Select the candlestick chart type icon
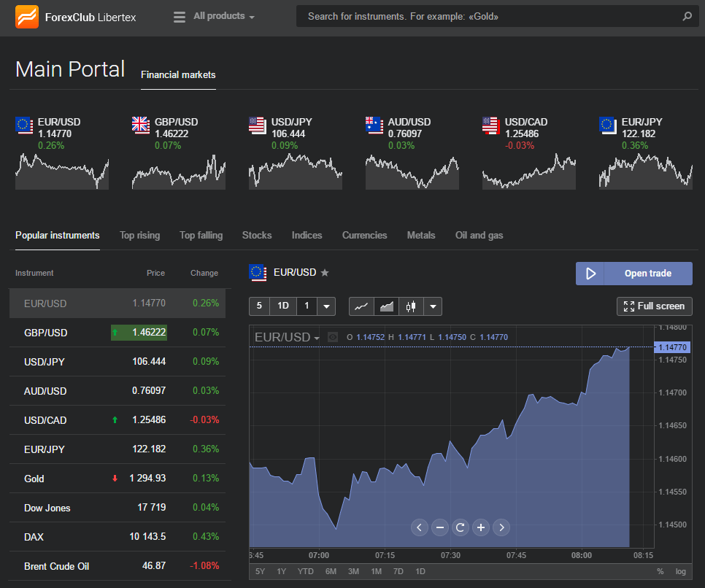This screenshot has height=588, width=705. pos(411,306)
